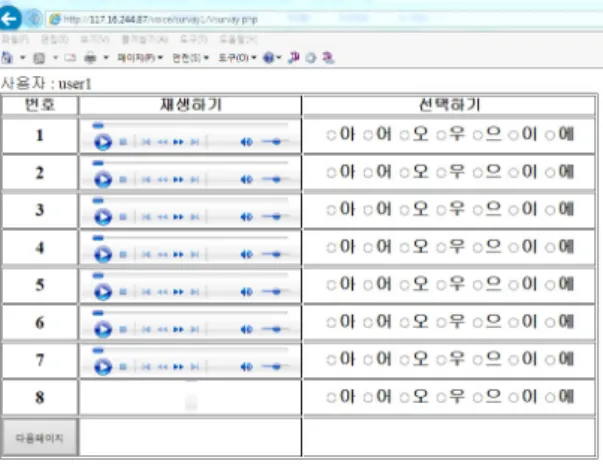
Task: Adjust the row 4 volume slider
Action: tap(275, 254)
